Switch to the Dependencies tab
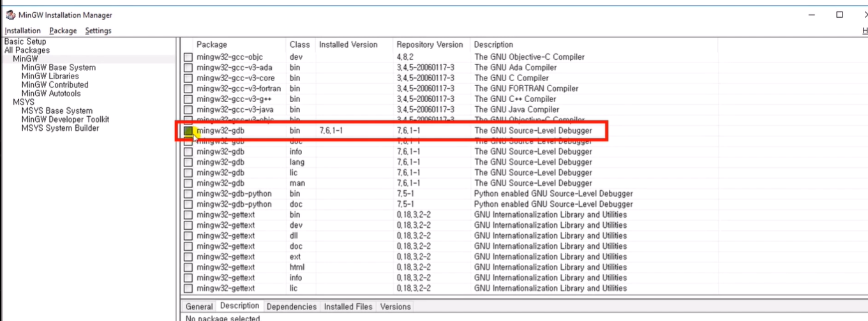This screenshot has width=868, height=321. coord(291,307)
